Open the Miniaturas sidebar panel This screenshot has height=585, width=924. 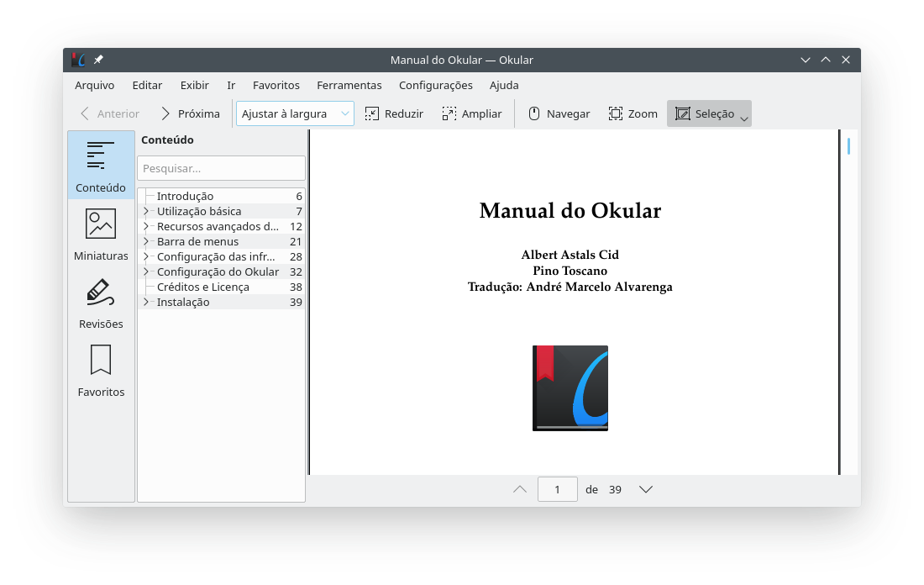tap(101, 235)
